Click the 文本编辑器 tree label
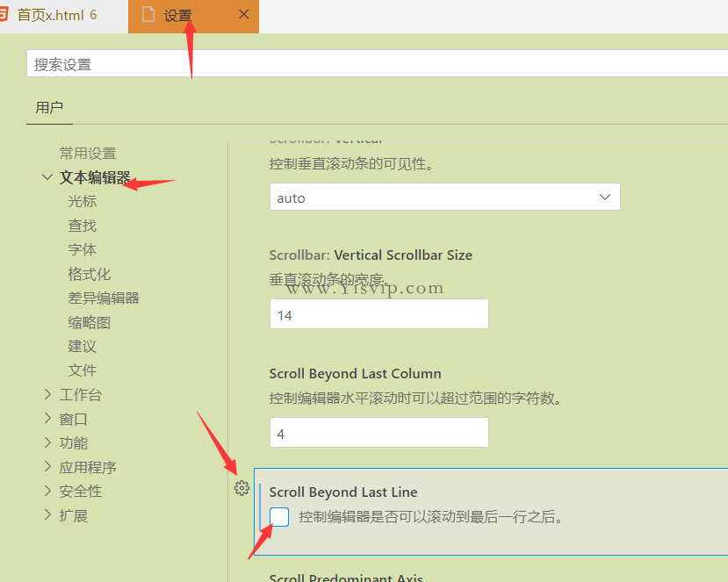Viewport: 728px width, 582px height. pos(95,177)
